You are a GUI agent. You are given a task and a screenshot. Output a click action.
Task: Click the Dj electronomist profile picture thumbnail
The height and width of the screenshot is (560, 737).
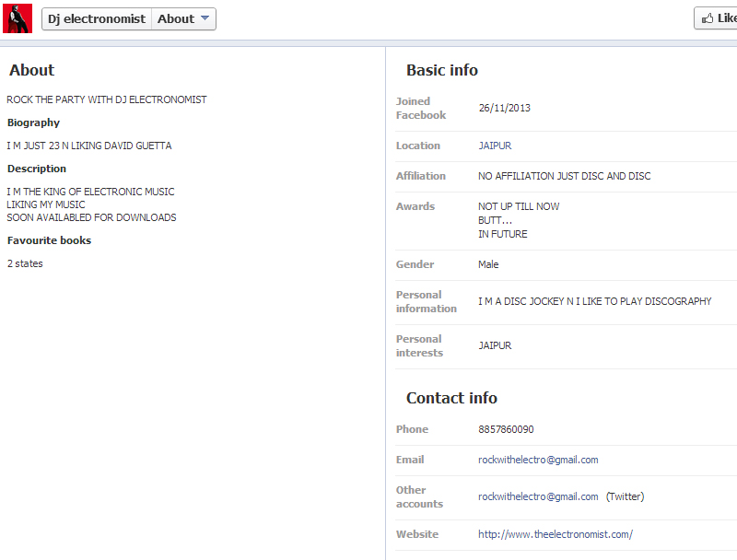[18, 18]
